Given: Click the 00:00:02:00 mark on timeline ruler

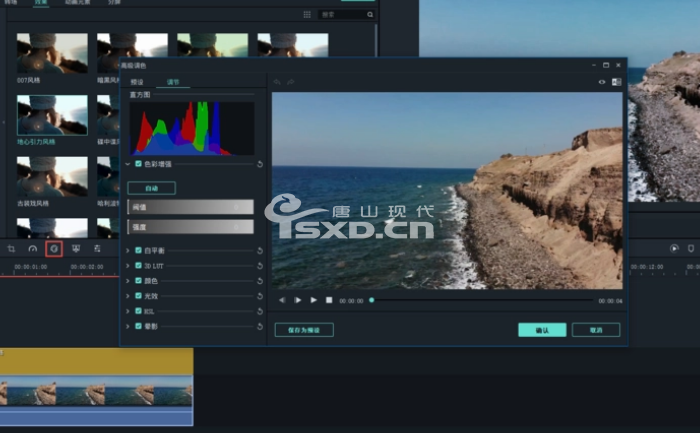Looking at the screenshot, I should coord(87,267).
